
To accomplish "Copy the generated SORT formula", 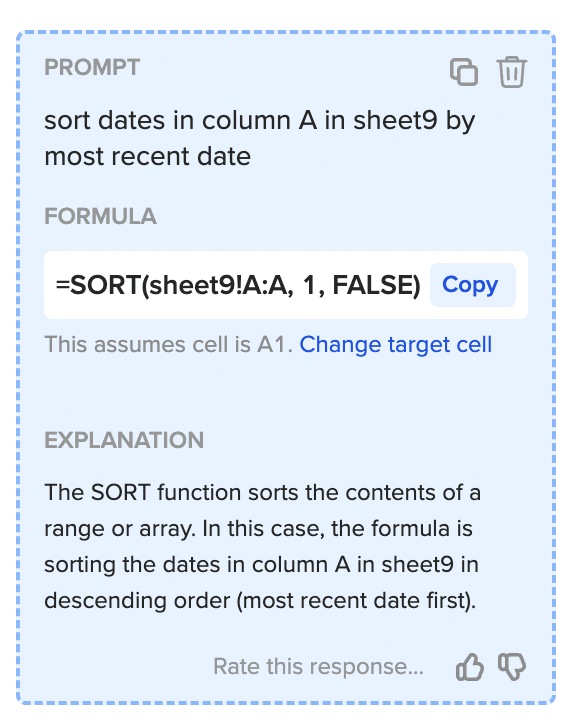I will click(472, 285).
